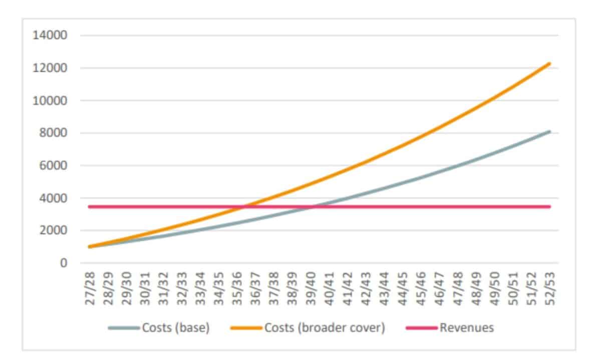Select the 2000 y-axis label
Screen dimensions: 601x364
(53, 231)
